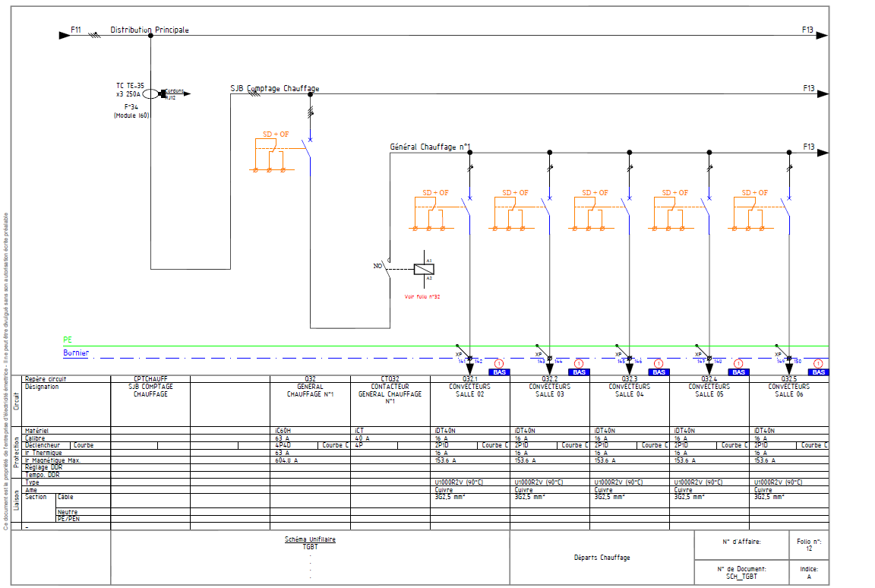Click the F11 incoming arrow at top left
Screen dimensions: 875x588
65,34
